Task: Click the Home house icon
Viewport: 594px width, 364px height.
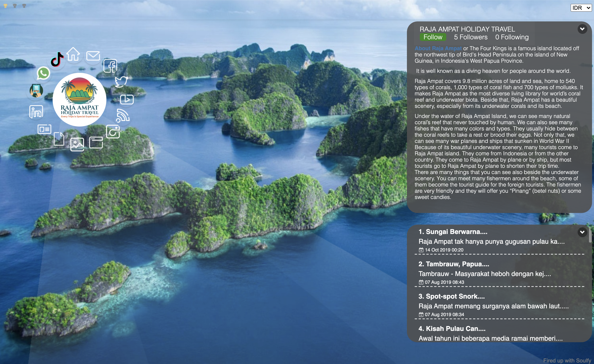Action: click(73, 54)
